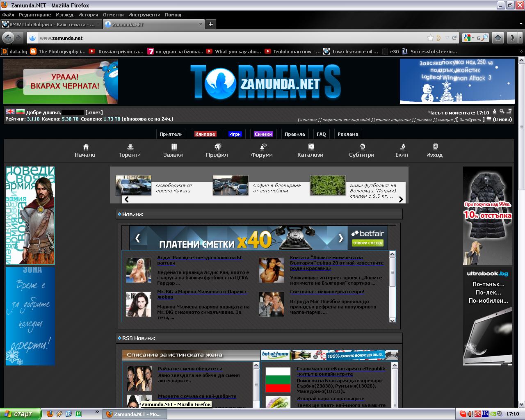
Task: Open the message inbox folder icon
Action: [488, 119]
